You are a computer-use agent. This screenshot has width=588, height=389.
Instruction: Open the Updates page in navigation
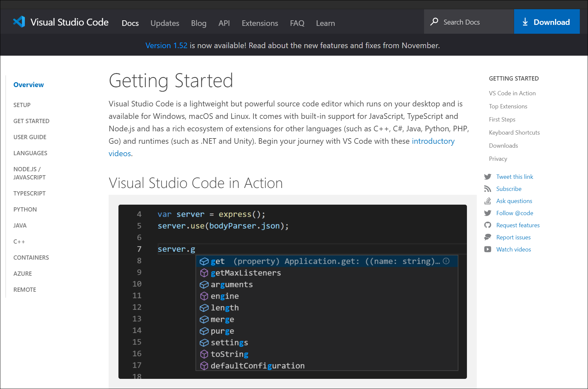pos(165,23)
